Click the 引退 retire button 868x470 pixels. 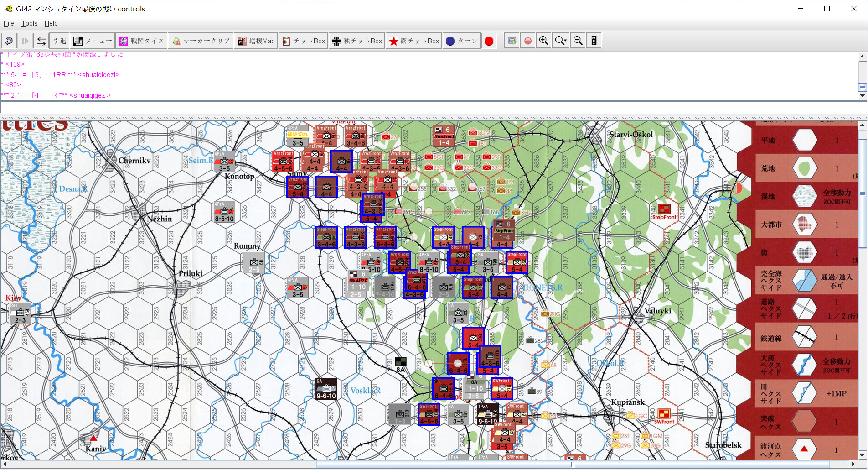(60, 41)
